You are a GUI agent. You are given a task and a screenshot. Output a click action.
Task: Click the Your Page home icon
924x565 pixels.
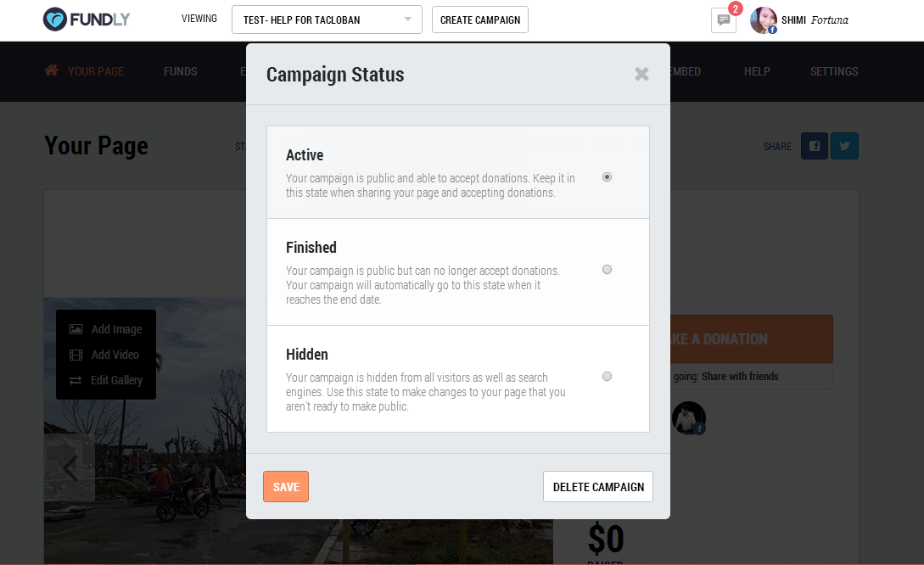pyautogui.click(x=52, y=71)
